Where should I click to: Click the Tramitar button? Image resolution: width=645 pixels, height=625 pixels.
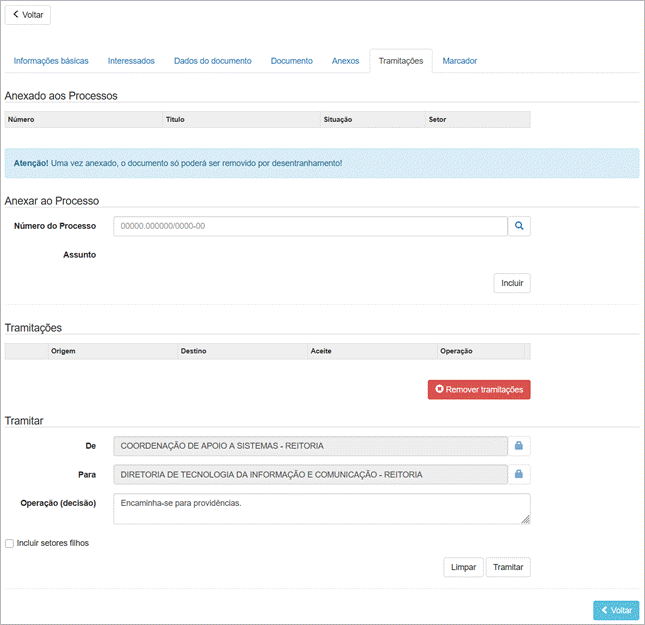pyautogui.click(x=508, y=567)
